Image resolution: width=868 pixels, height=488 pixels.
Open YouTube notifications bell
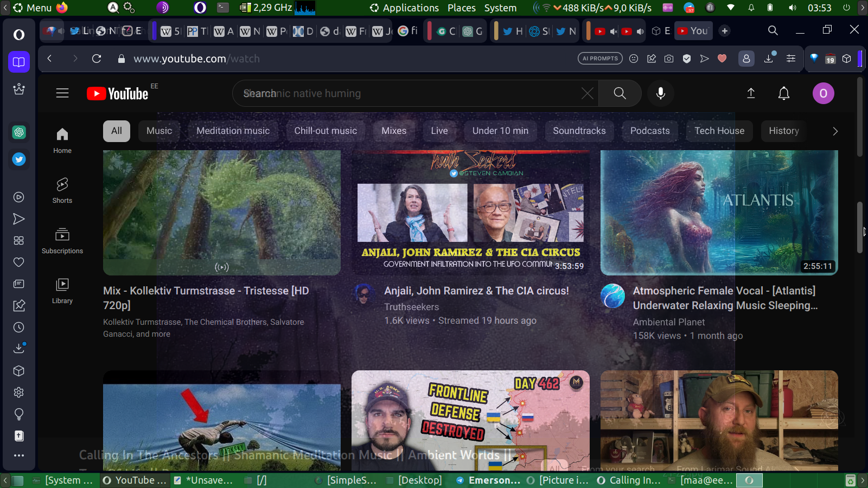tap(784, 93)
